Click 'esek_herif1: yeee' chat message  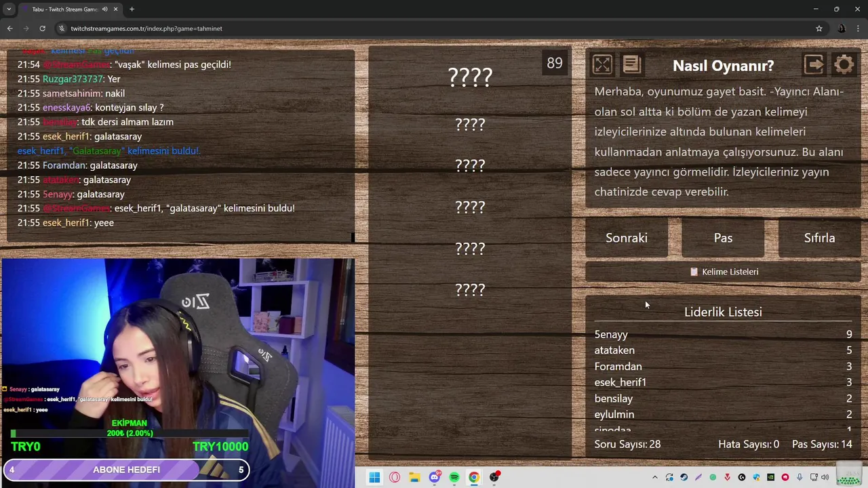[x=66, y=222]
